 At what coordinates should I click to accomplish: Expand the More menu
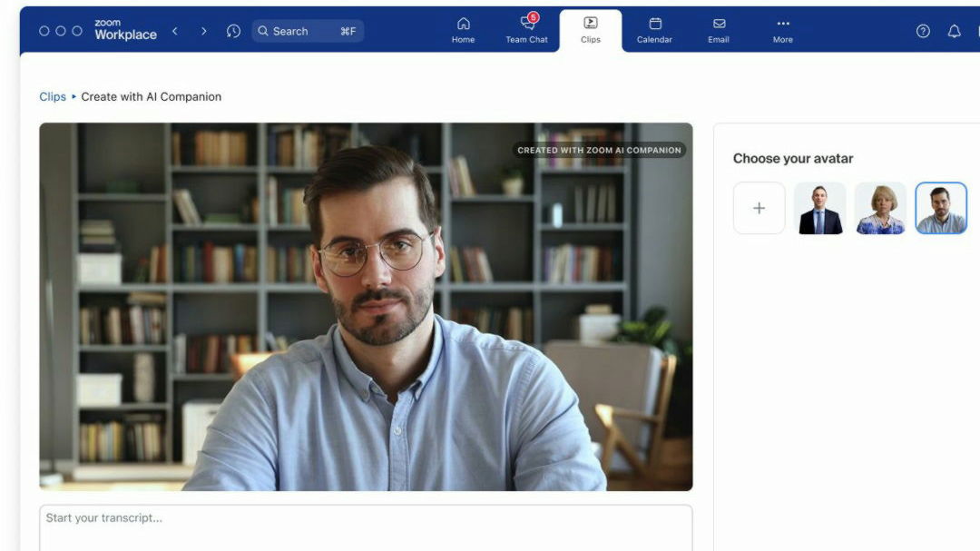pos(782,30)
